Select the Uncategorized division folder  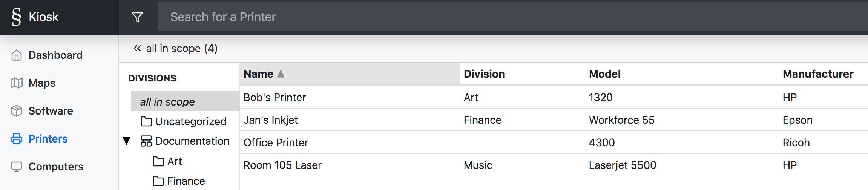click(184, 121)
